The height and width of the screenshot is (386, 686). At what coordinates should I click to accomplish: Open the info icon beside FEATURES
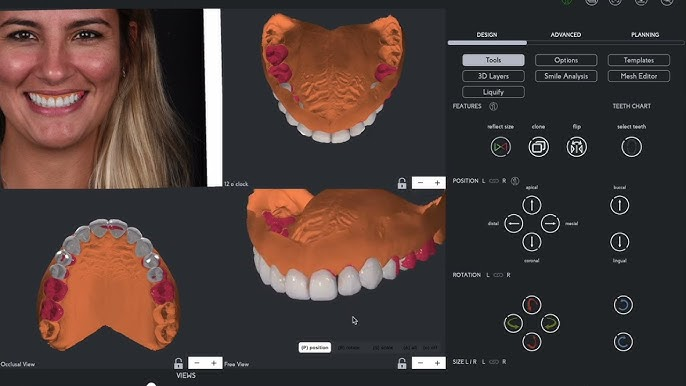pyautogui.click(x=493, y=106)
